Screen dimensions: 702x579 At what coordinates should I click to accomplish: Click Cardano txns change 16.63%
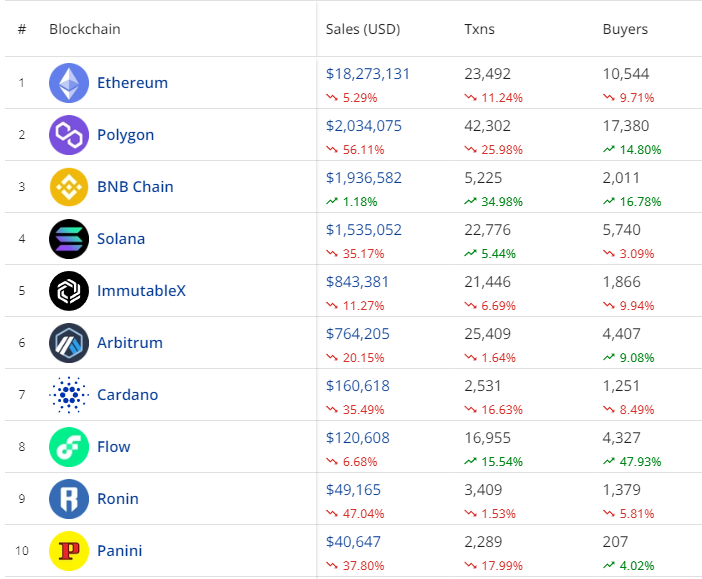pos(493,409)
